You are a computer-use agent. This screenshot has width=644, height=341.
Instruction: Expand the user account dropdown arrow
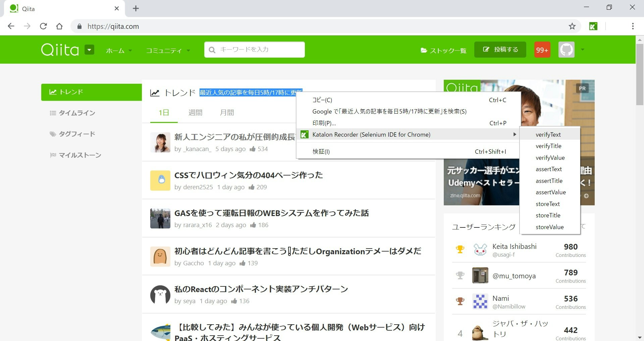click(583, 50)
